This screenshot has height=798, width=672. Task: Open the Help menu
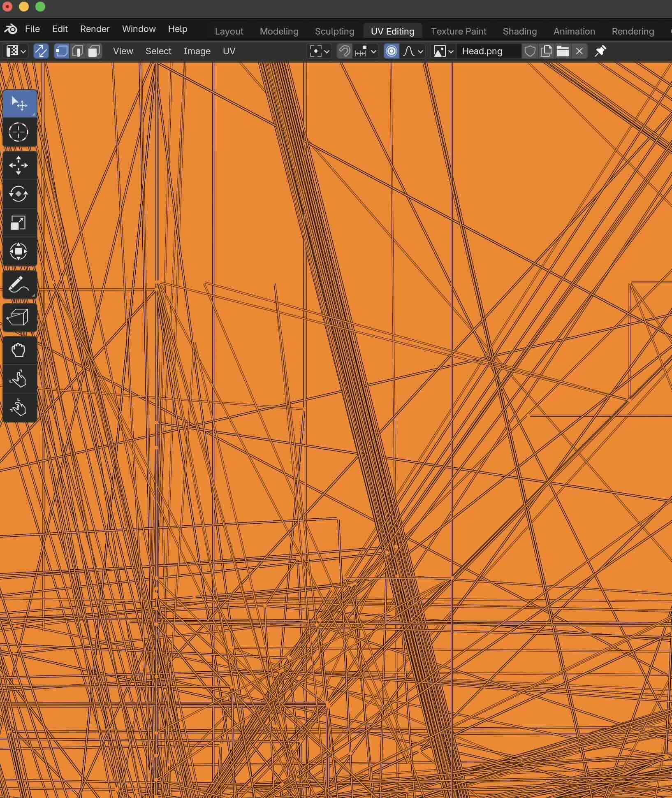(178, 29)
